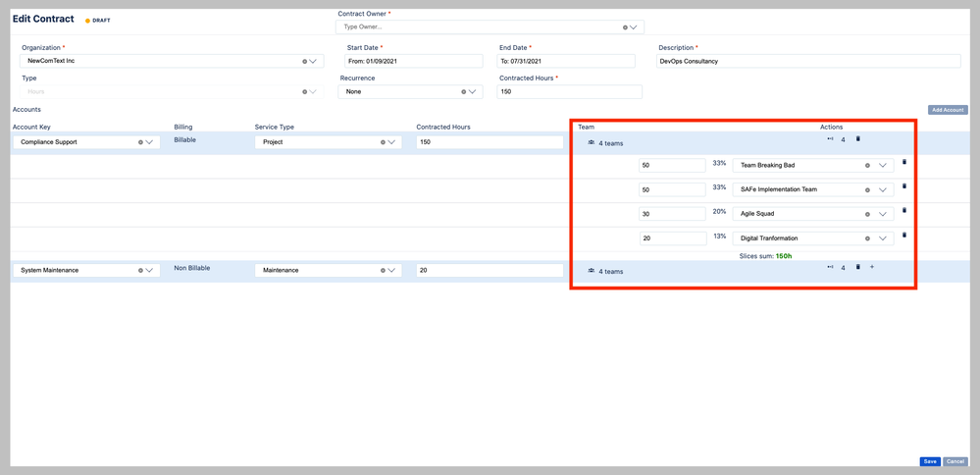Clear the Recurrence None selection icon

(x=464, y=91)
